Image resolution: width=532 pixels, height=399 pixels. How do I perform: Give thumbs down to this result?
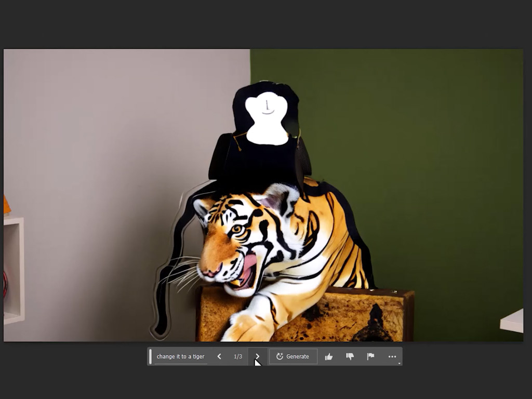point(350,356)
